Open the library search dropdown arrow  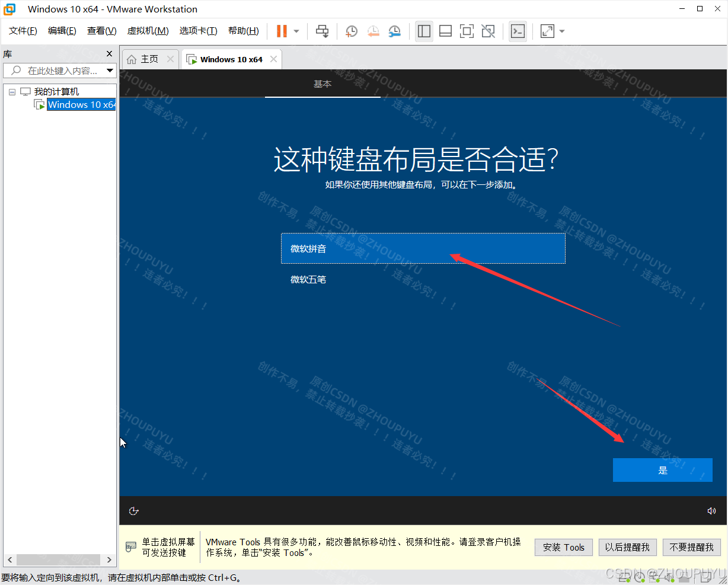coord(110,71)
